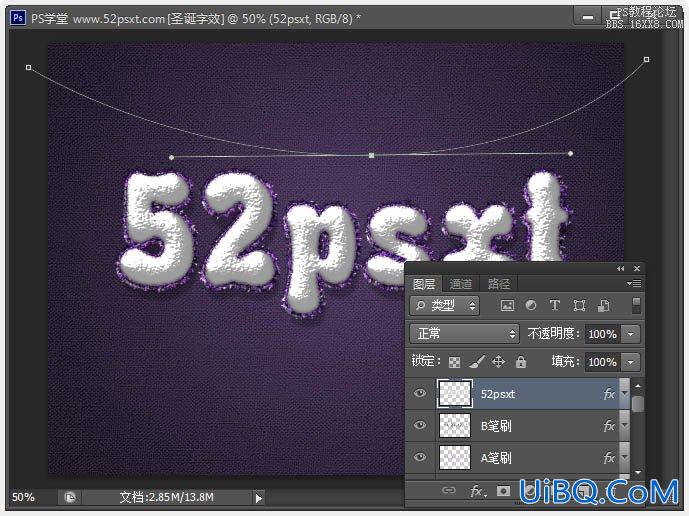Filter layers by smart objects
689x516 pixels.
(x=603, y=305)
